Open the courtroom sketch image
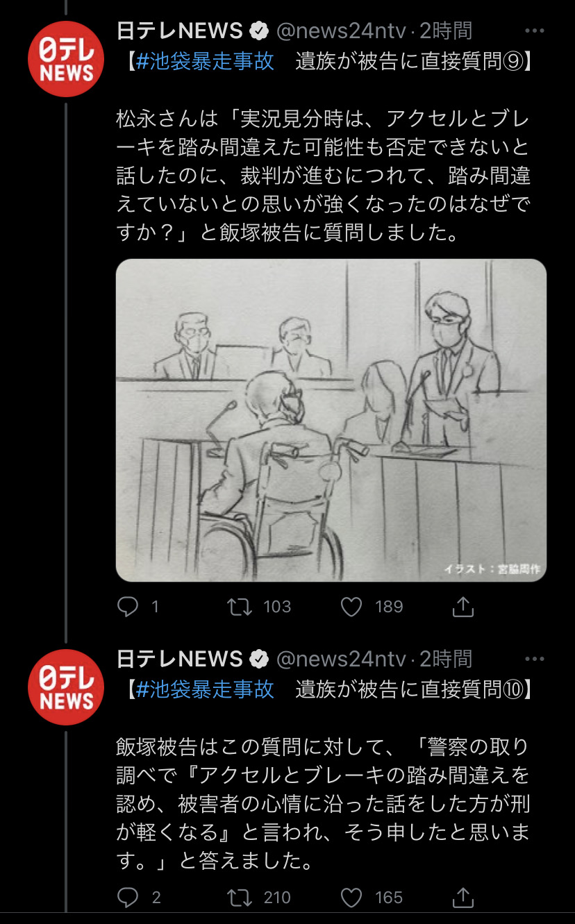 pyautogui.click(x=331, y=420)
